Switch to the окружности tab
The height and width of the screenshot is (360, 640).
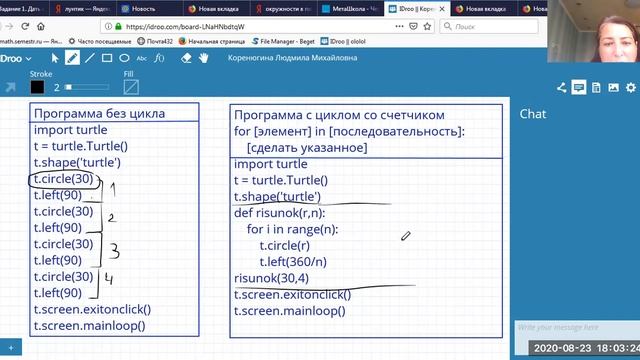pos(283,9)
